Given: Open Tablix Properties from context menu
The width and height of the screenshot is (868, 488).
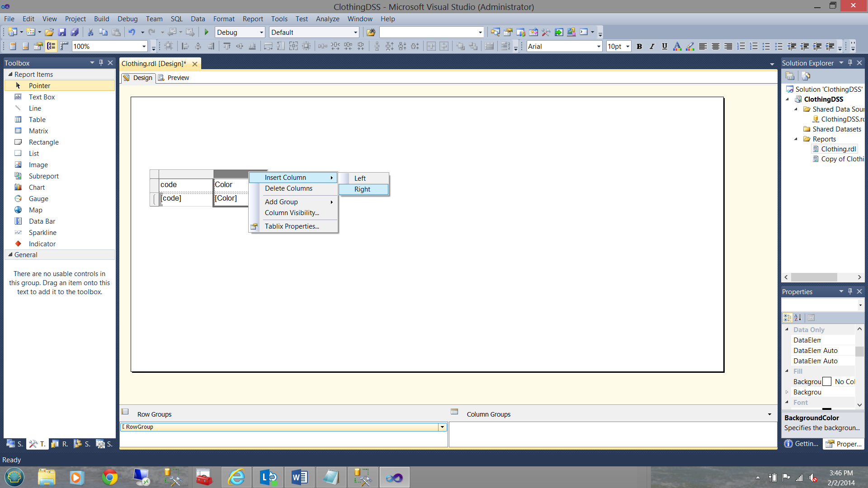Looking at the screenshot, I should point(292,226).
